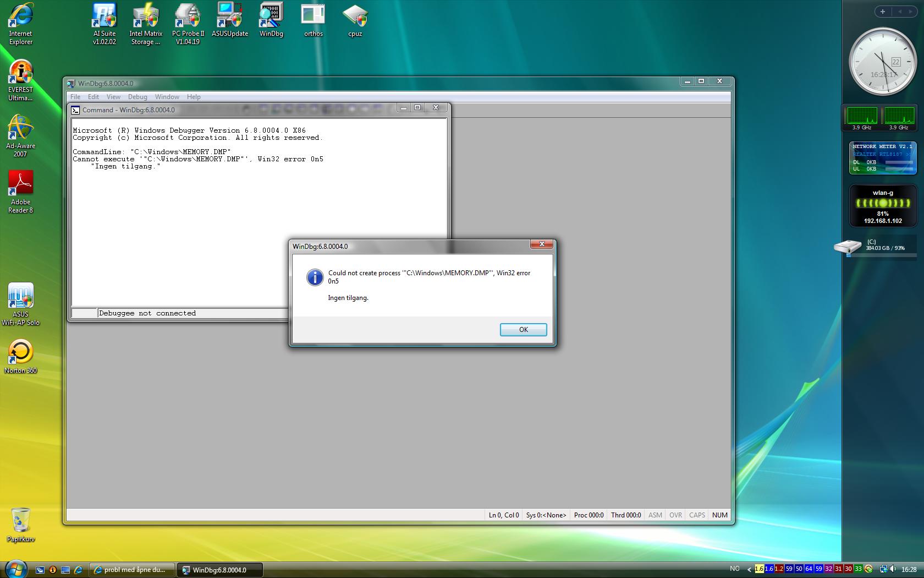The image size is (924, 578).
Task: Click OK in the error dialog
Action: [523, 330]
